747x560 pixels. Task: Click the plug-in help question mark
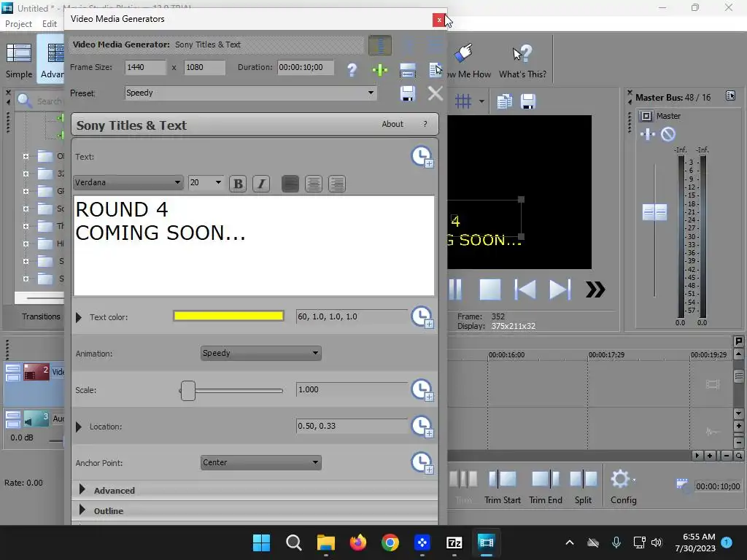(425, 124)
